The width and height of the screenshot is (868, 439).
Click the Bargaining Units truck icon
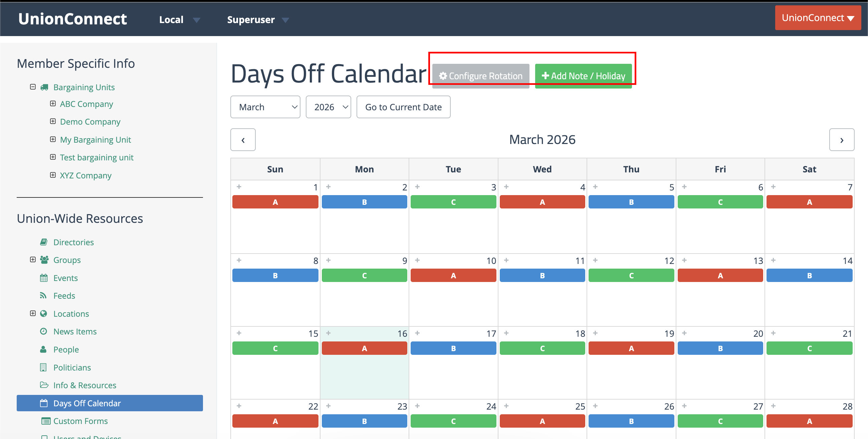[x=44, y=87]
